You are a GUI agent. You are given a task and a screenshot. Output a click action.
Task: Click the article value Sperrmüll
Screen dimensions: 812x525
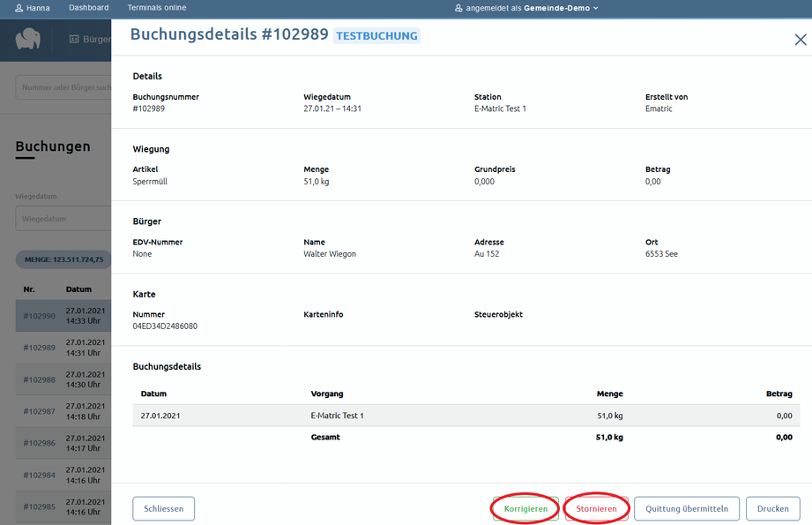(x=150, y=182)
